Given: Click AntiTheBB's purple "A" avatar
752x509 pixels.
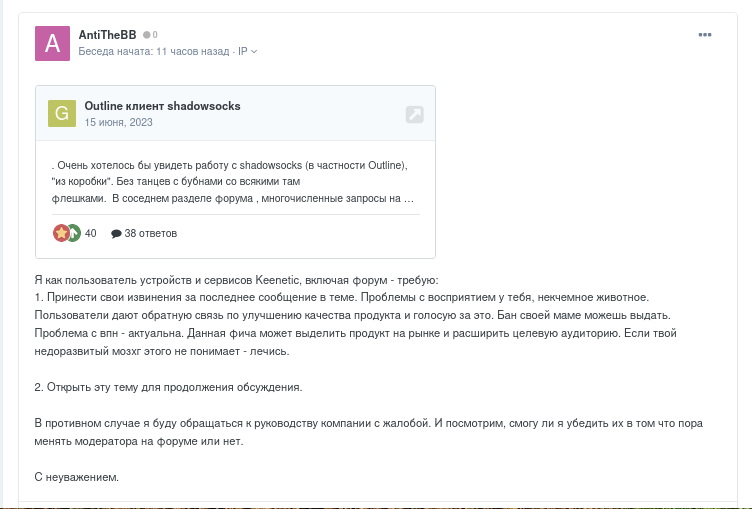Looking at the screenshot, I should (x=52, y=43).
